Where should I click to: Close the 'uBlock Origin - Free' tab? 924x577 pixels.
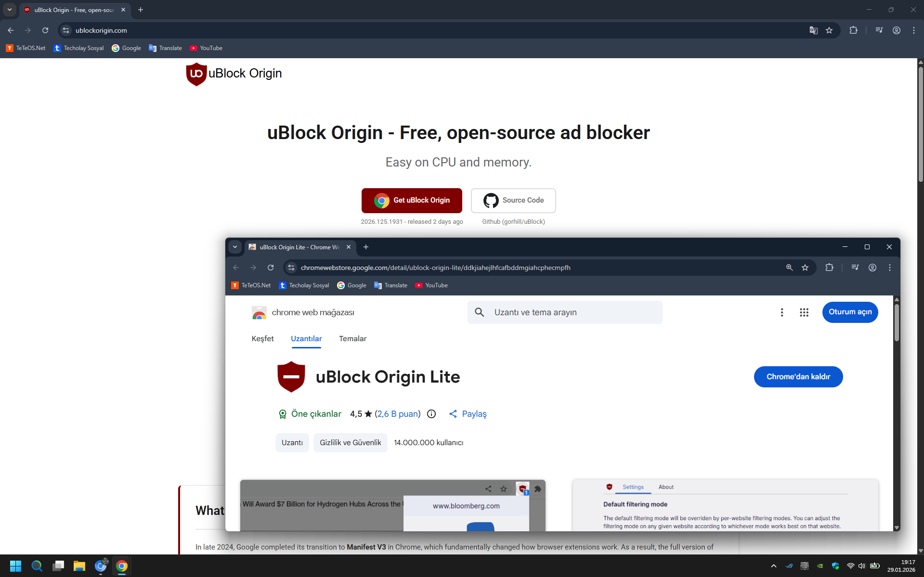[123, 10]
